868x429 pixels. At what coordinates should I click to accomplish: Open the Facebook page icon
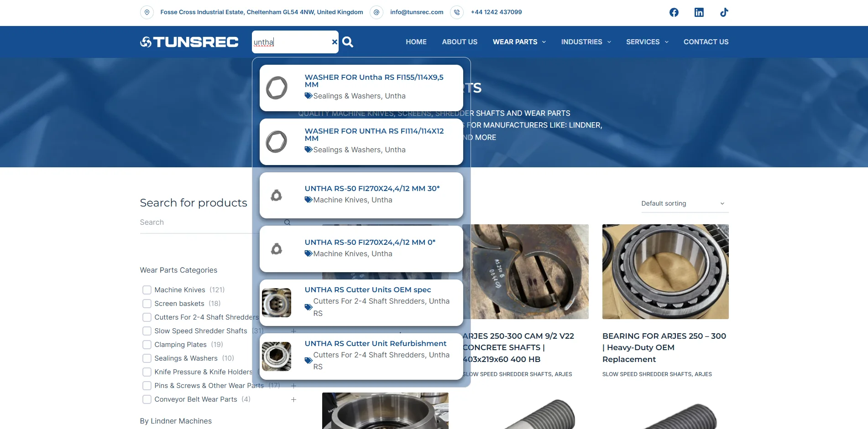pyautogui.click(x=674, y=12)
